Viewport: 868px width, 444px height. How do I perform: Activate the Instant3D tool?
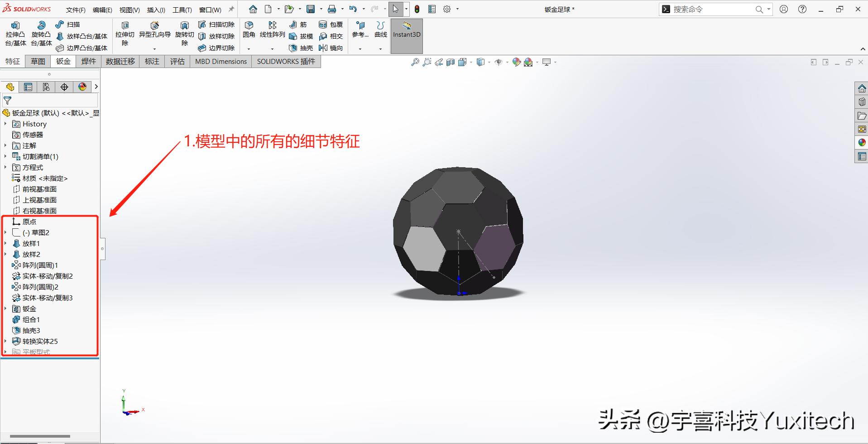(x=406, y=34)
